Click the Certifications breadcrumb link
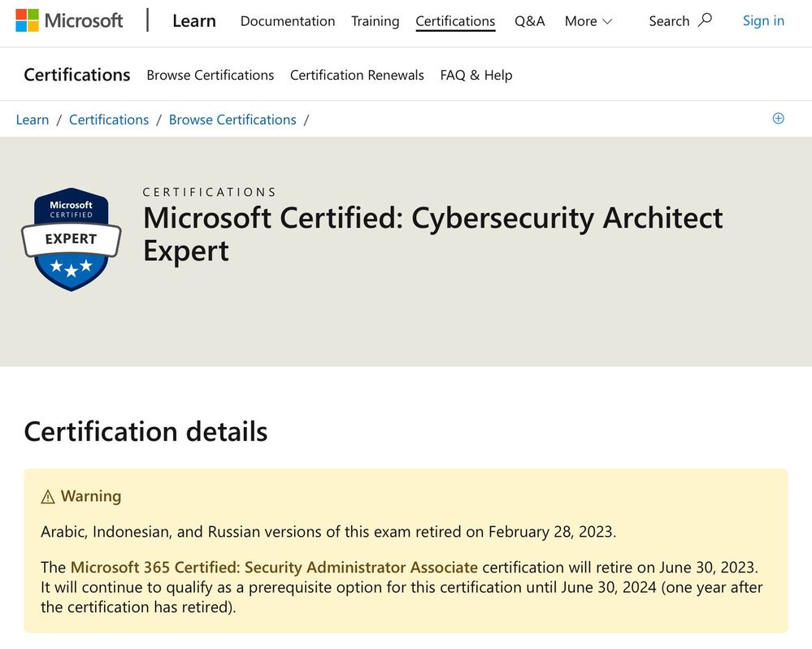Image resolution: width=812 pixels, height=649 pixels. (x=109, y=120)
